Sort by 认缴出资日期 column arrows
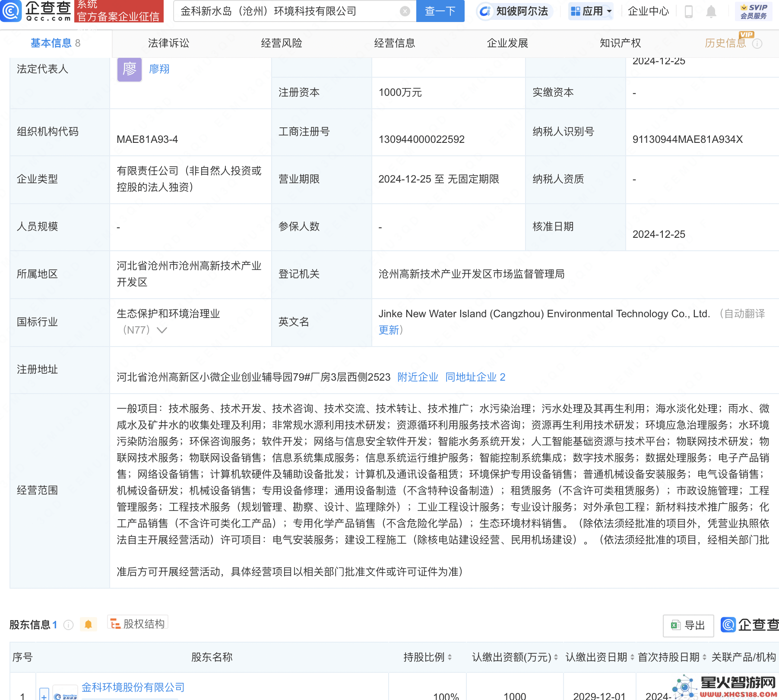779x700 pixels. point(632,657)
